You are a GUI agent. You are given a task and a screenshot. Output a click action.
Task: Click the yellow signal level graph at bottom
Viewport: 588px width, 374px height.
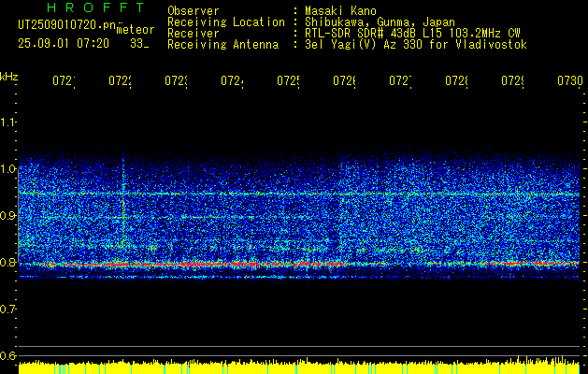(x=299, y=366)
